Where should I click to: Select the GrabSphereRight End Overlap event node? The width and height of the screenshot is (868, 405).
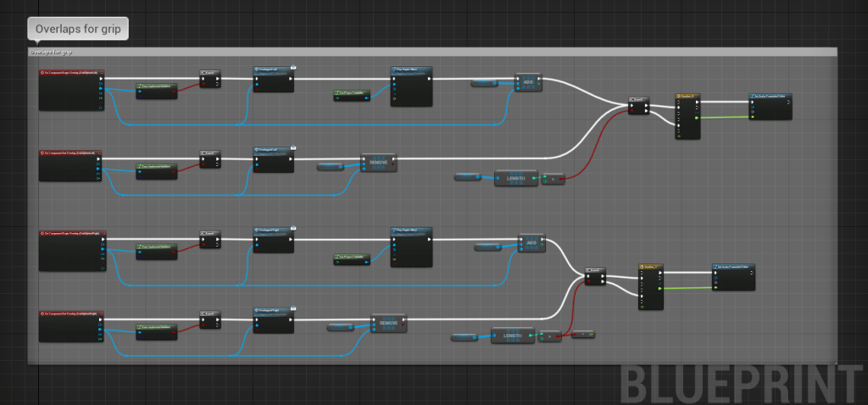(71, 315)
